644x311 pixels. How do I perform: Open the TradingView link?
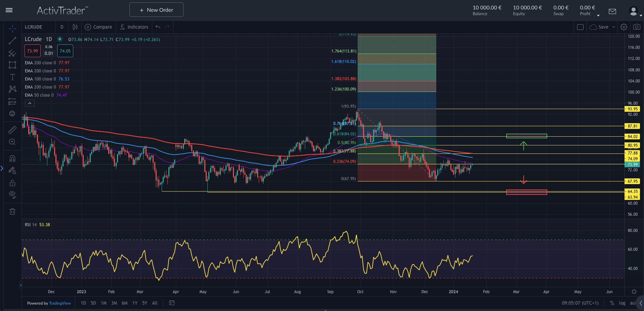60,303
